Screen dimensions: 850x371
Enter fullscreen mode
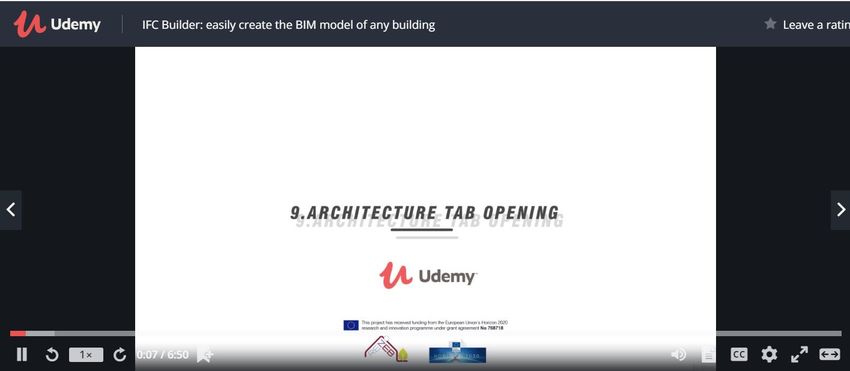tap(799, 355)
